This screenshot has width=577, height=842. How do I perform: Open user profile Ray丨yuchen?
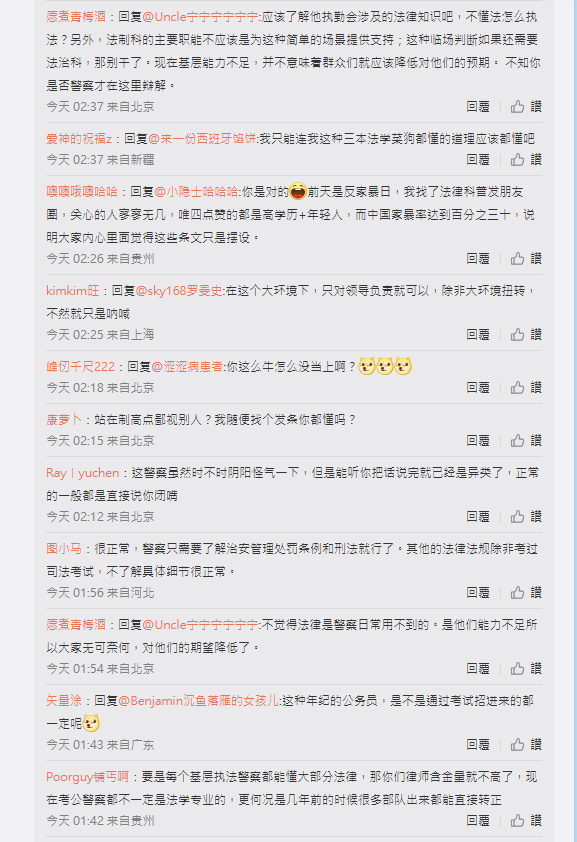[x=83, y=473]
